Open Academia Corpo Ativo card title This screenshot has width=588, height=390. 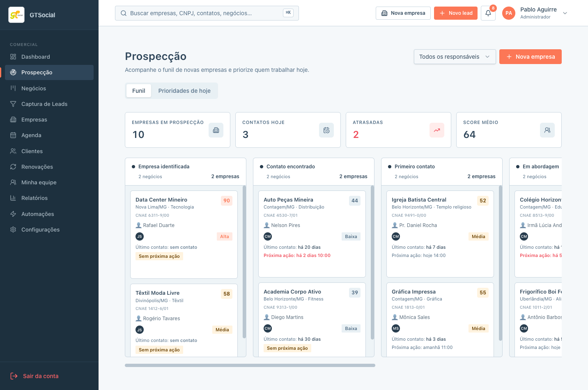coord(292,292)
